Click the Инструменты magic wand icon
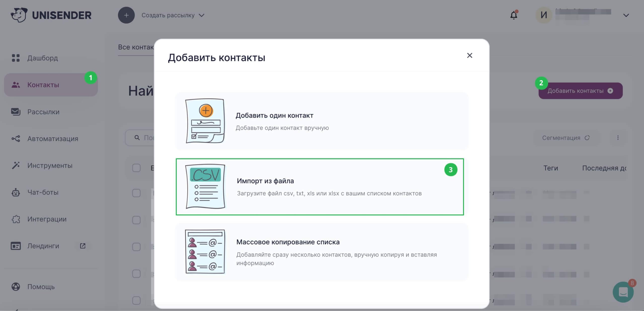The height and width of the screenshot is (311, 644). [16, 165]
